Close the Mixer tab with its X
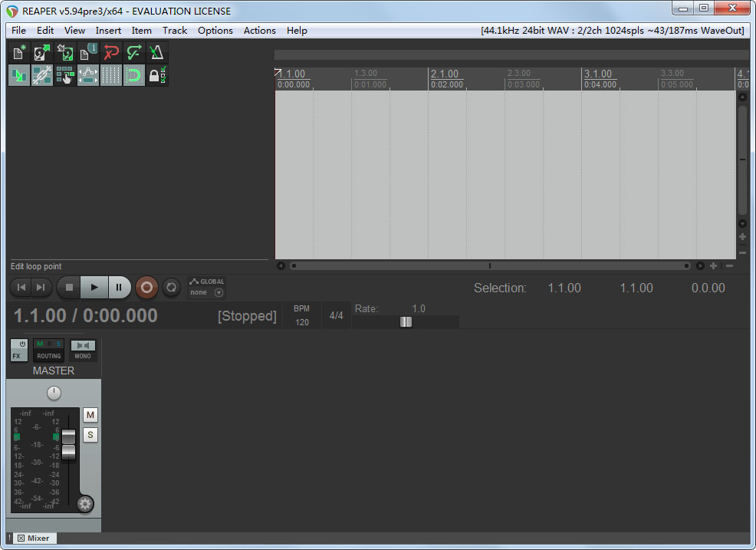Viewport: 756px width, 550px height. 21,538
